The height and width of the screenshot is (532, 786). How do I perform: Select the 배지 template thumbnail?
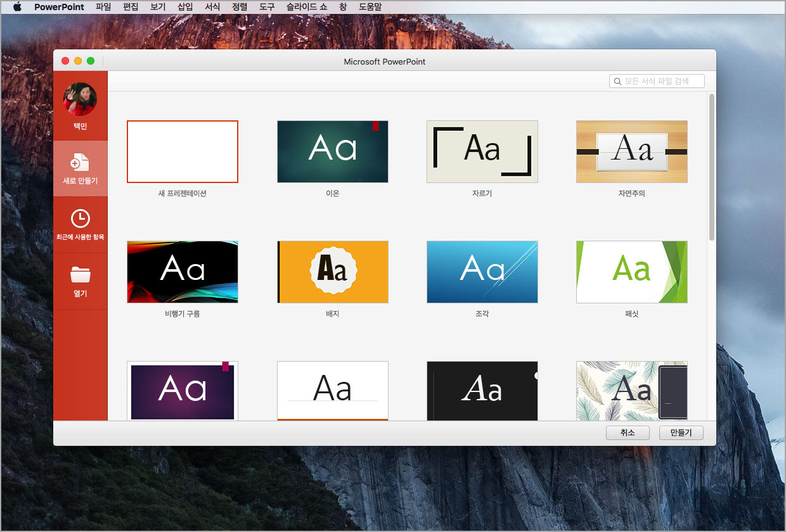(x=333, y=272)
